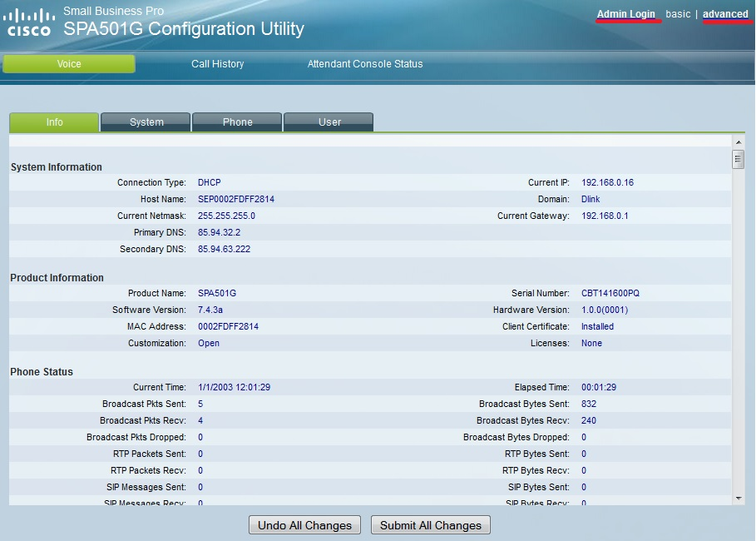Viewport: 756px width, 541px height.
Task: Switch to basic view link
Action: (678, 14)
